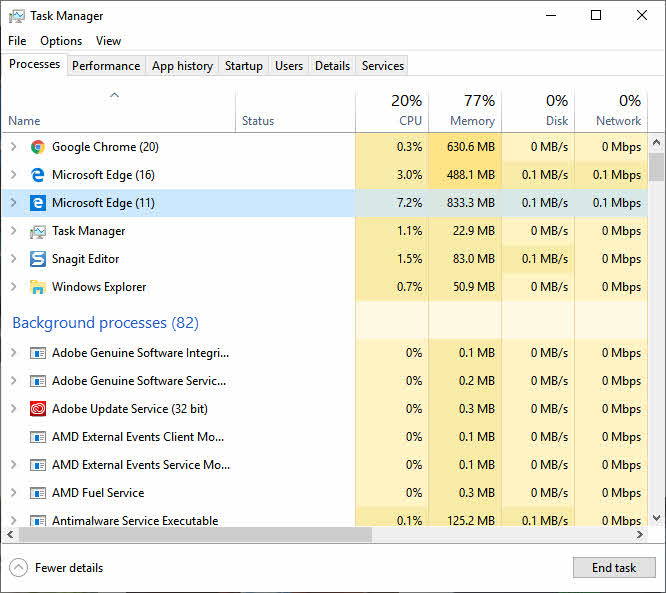Click the Google Chrome process icon

(x=38, y=147)
